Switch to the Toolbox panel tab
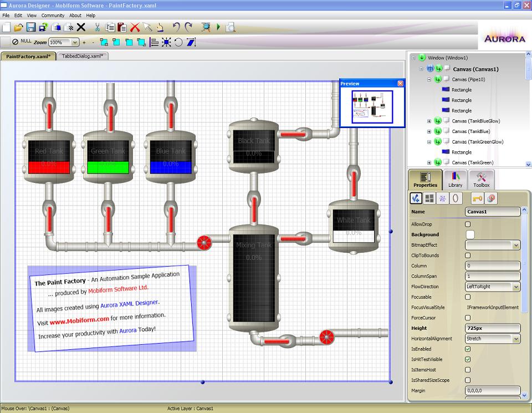 pyautogui.click(x=481, y=180)
